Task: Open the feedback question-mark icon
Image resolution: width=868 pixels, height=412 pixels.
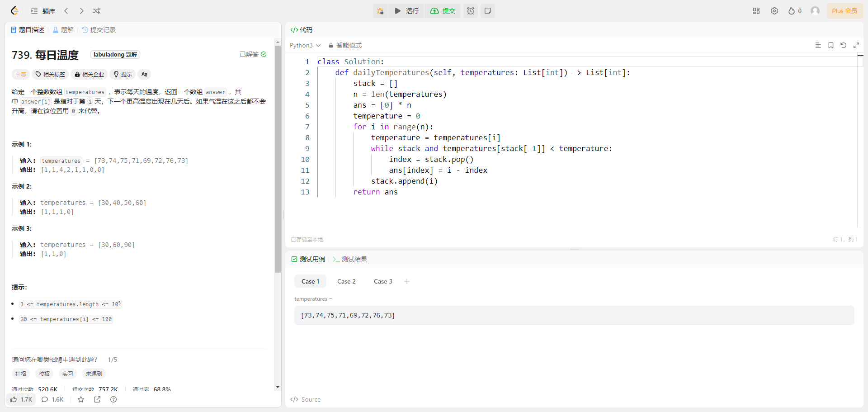Action: 113,399
